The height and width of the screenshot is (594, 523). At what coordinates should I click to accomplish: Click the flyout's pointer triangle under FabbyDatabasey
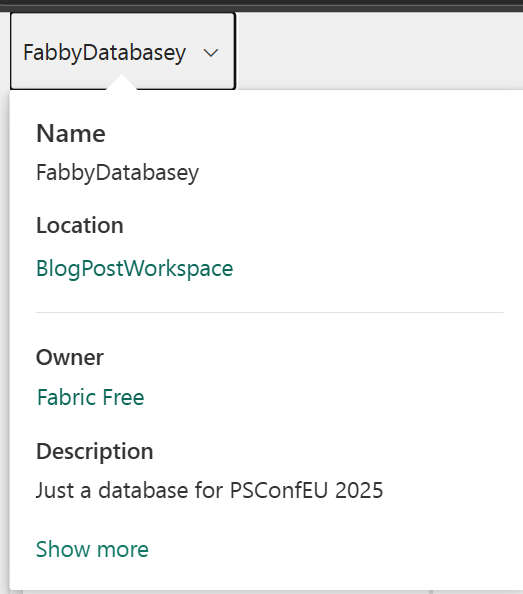pos(121,83)
